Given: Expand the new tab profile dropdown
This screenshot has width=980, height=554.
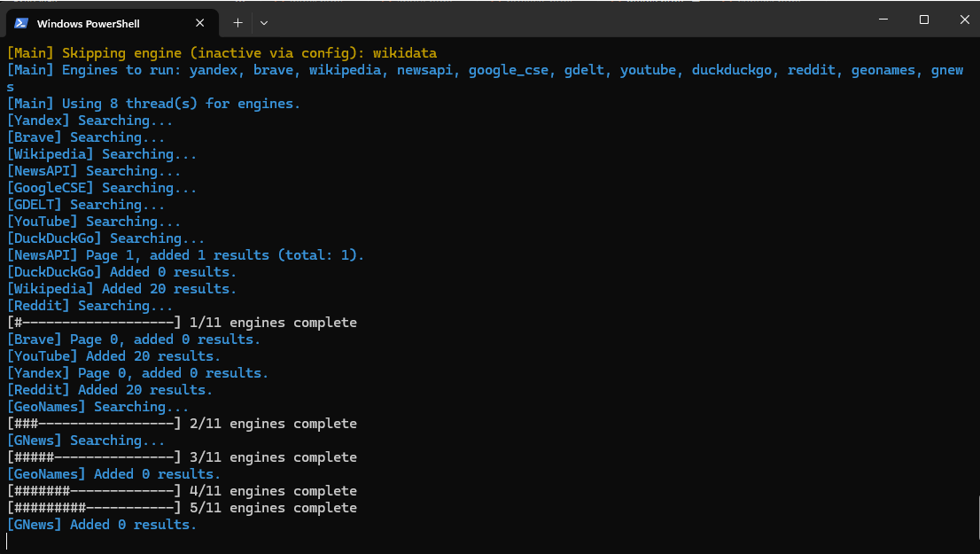Looking at the screenshot, I should [x=264, y=22].
